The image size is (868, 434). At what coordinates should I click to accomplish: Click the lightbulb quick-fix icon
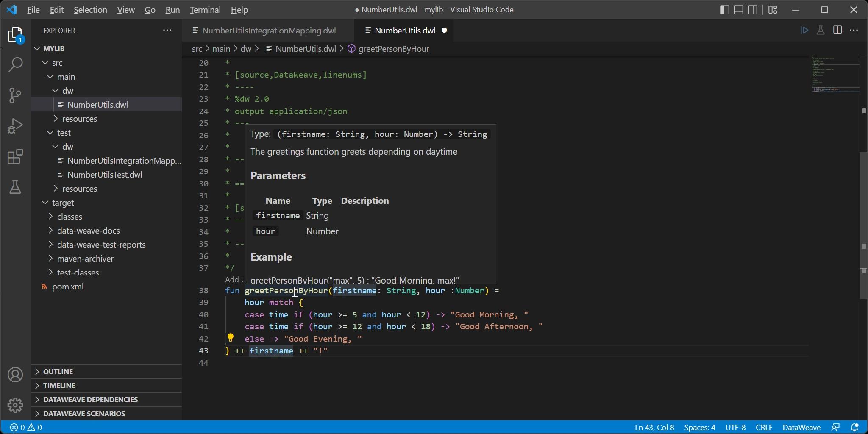pos(230,338)
